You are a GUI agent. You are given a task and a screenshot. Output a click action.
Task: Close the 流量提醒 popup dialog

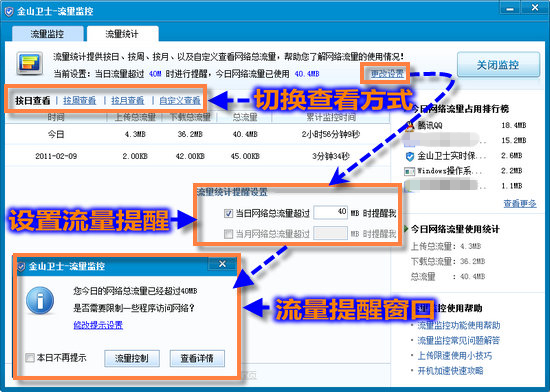pos(222,264)
